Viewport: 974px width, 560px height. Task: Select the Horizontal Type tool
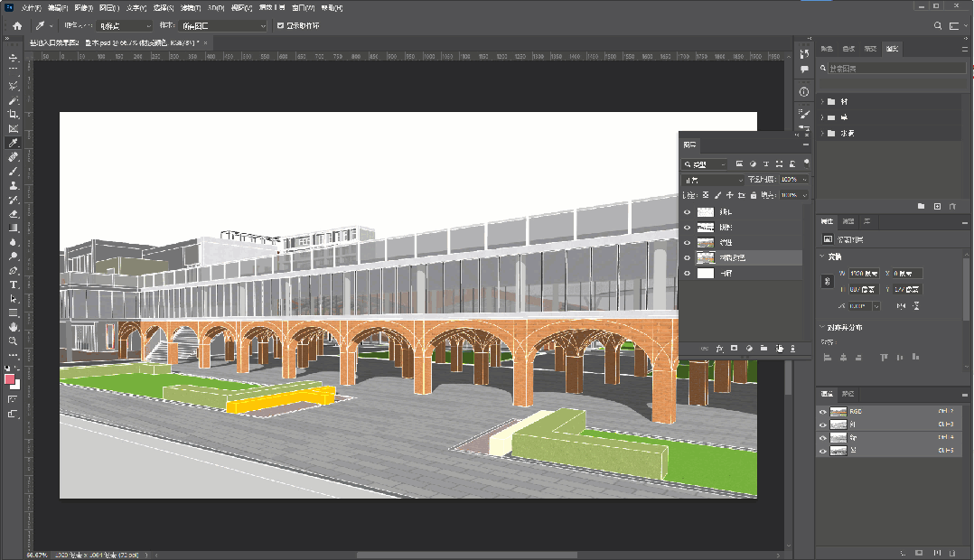click(x=14, y=285)
